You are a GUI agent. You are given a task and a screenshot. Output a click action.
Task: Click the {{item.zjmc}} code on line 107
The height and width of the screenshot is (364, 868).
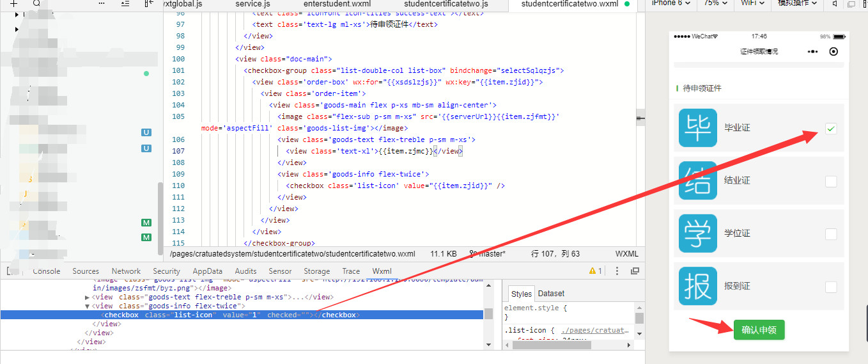[405, 151]
